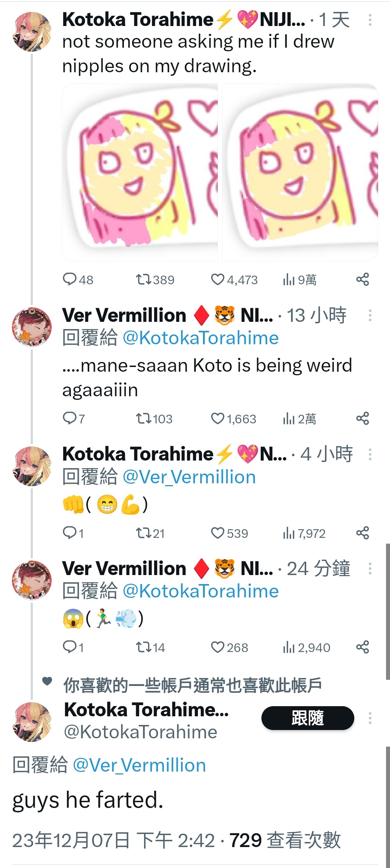Retweet Ver's reply with 103 retweets
The height and width of the screenshot is (868, 390).
point(154,419)
